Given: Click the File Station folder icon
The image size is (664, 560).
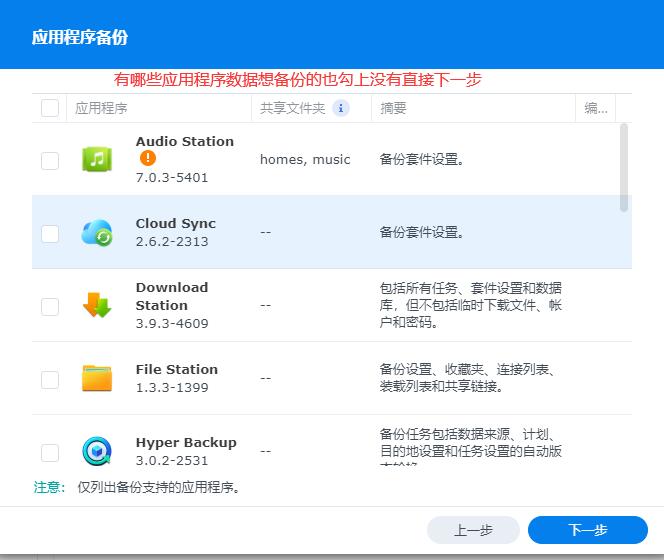Looking at the screenshot, I should tap(97, 378).
